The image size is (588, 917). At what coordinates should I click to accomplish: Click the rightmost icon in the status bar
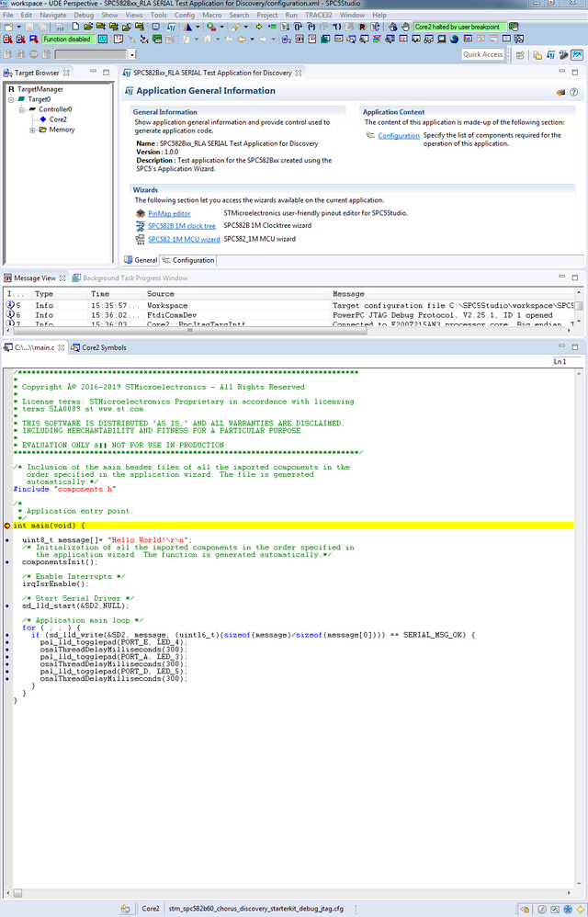pos(581,910)
